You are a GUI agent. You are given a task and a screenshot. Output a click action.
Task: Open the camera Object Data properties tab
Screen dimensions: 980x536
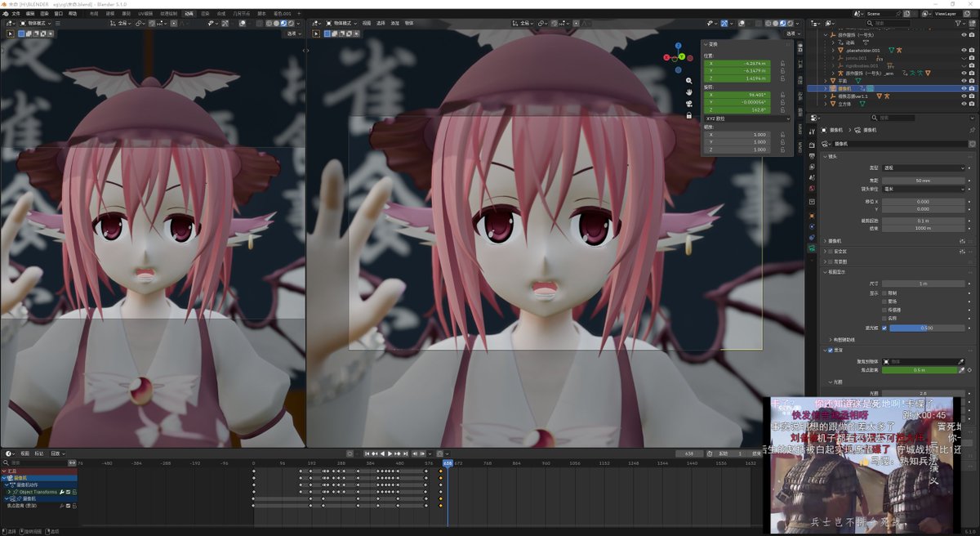click(812, 248)
